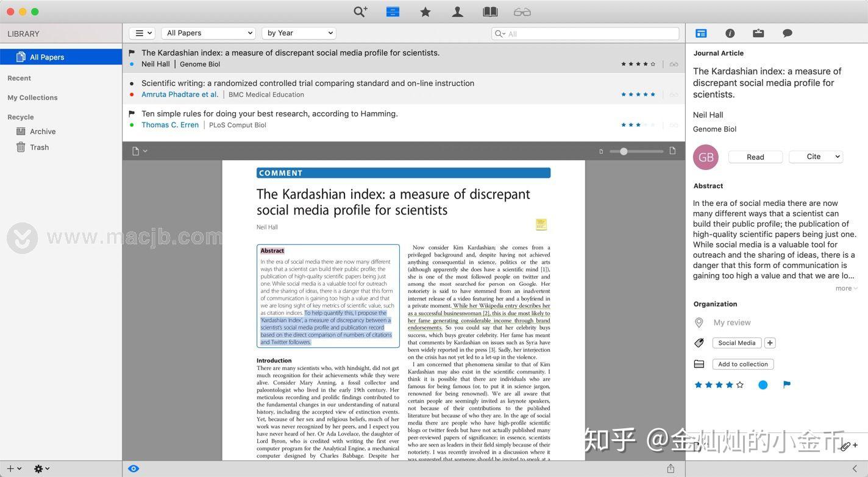Image resolution: width=868 pixels, height=477 pixels.
Task: Click green color dot on Ten simple rules row
Action: tap(132, 125)
